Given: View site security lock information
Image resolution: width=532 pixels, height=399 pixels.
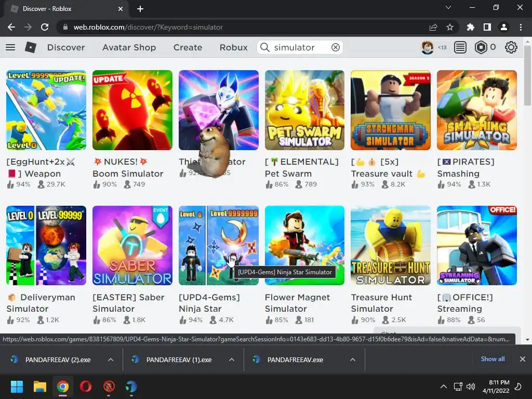Looking at the screenshot, I should pyautogui.click(x=65, y=27).
